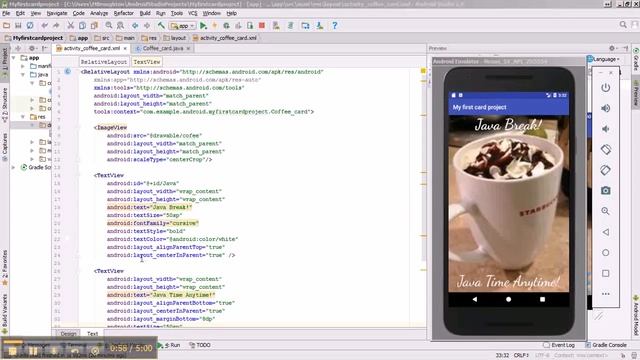Open the Tools menu
Image resolution: width=640 pixels, height=360 pixels.
pyautogui.click(x=177, y=13)
